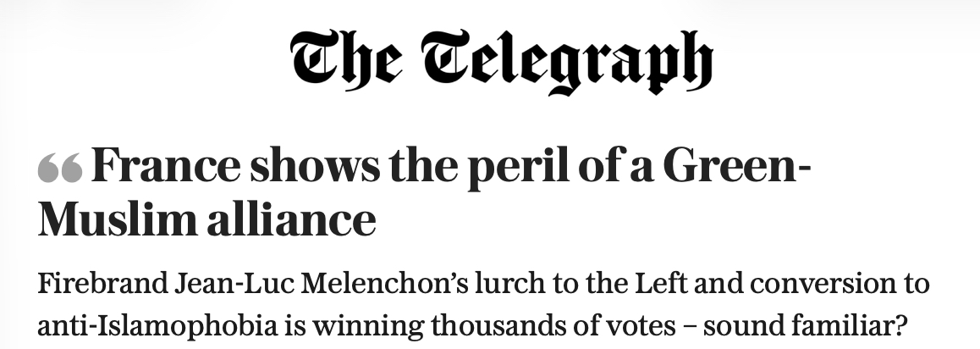Click 'Muslim alliance' on the headline's second line

click(207, 220)
